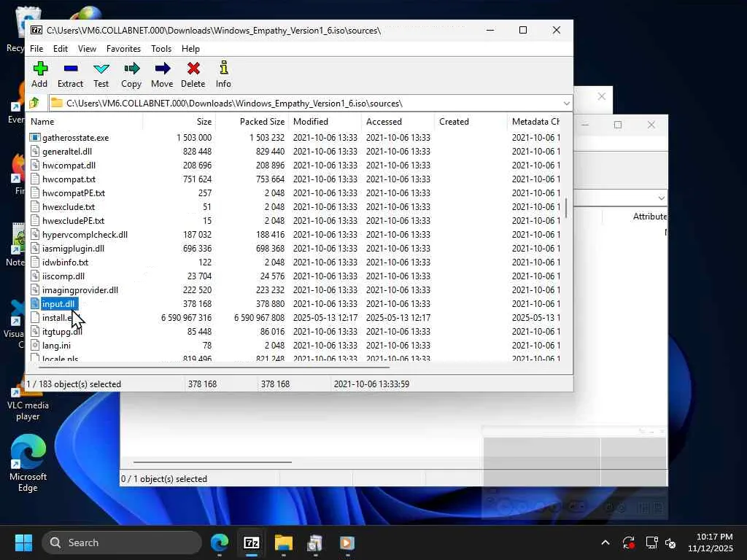This screenshot has height=560, width=747.
Task: Click the Attributes column header in background window
Action: 649,216
